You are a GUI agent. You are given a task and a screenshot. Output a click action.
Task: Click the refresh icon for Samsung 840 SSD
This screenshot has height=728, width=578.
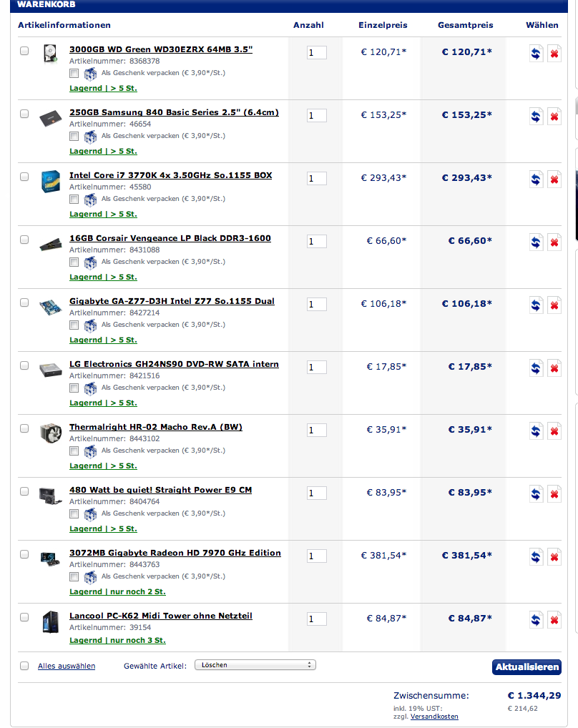pyautogui.click(x=536, y=117)
